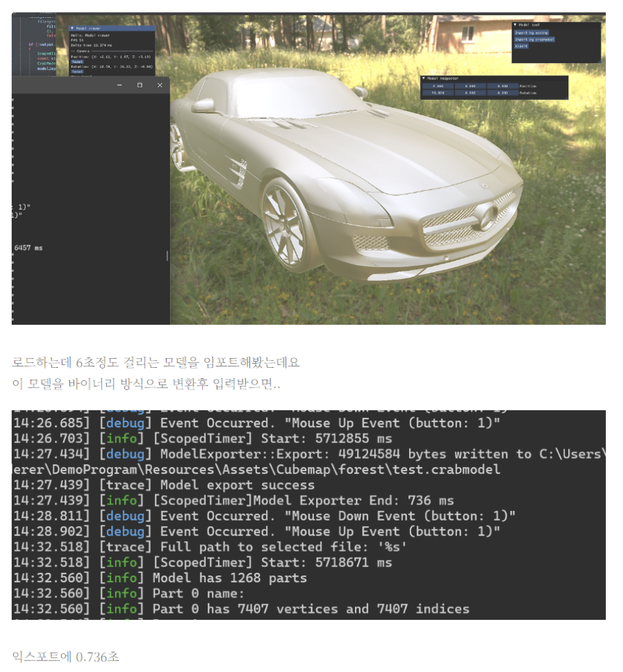Click the [info] tag at 14:26.703
Image resolution: width=623 pixels, height=672 pixels.
tap(121, 439)
